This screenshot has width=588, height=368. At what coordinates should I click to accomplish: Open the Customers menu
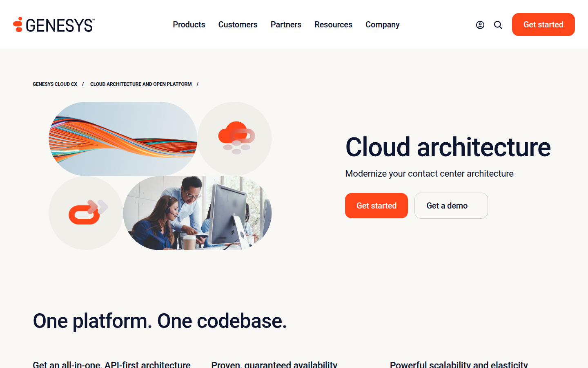pos(238,25)
